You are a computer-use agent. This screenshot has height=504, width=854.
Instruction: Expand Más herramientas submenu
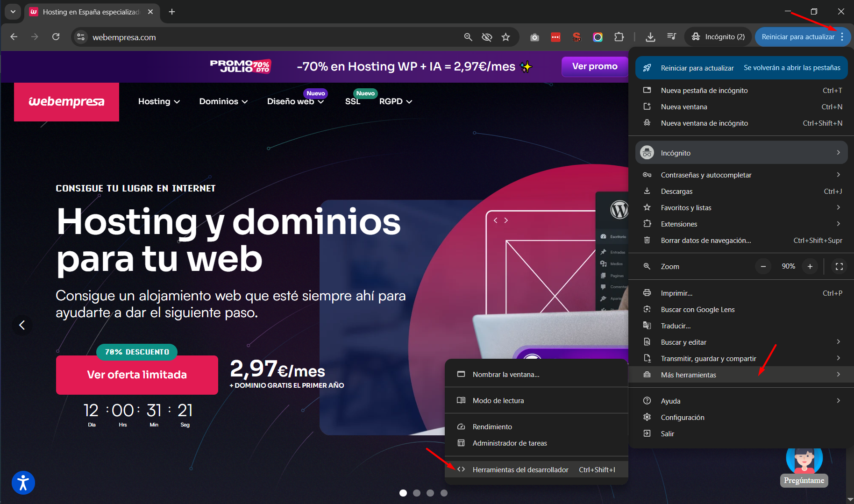741,375
